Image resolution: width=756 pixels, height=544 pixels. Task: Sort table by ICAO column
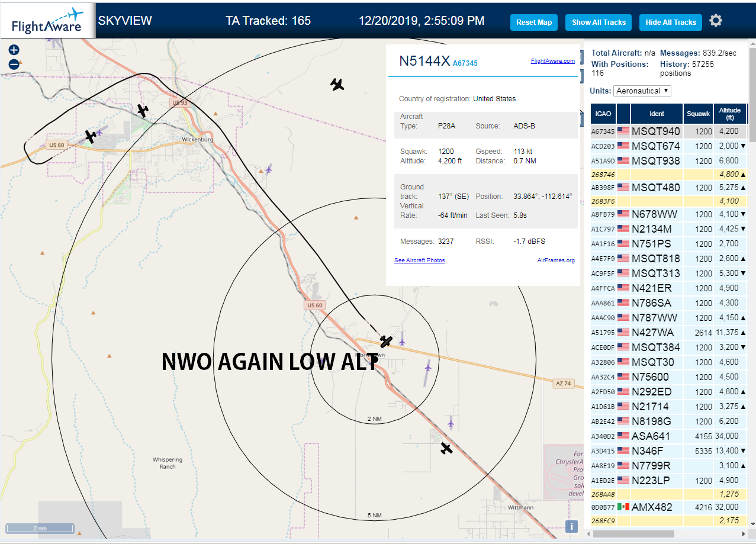[x=603, y=114]
